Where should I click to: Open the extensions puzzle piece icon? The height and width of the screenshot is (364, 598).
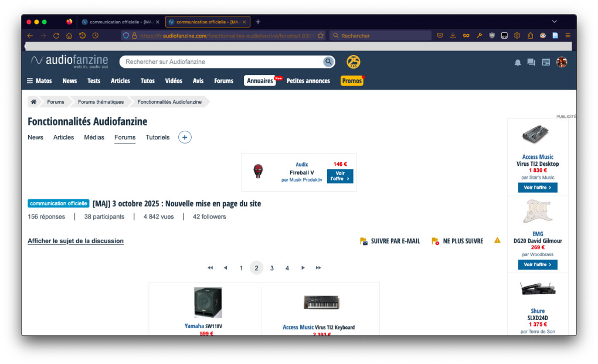530,35
